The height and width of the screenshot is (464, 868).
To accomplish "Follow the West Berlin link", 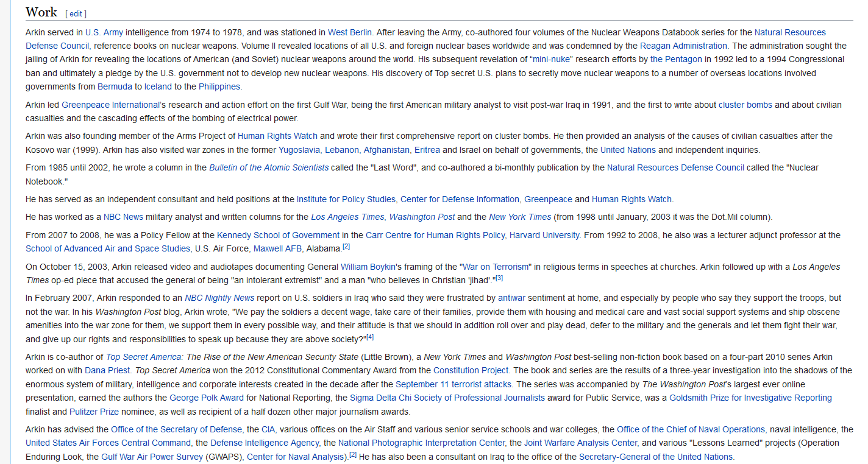I will [x=350, y=32].
